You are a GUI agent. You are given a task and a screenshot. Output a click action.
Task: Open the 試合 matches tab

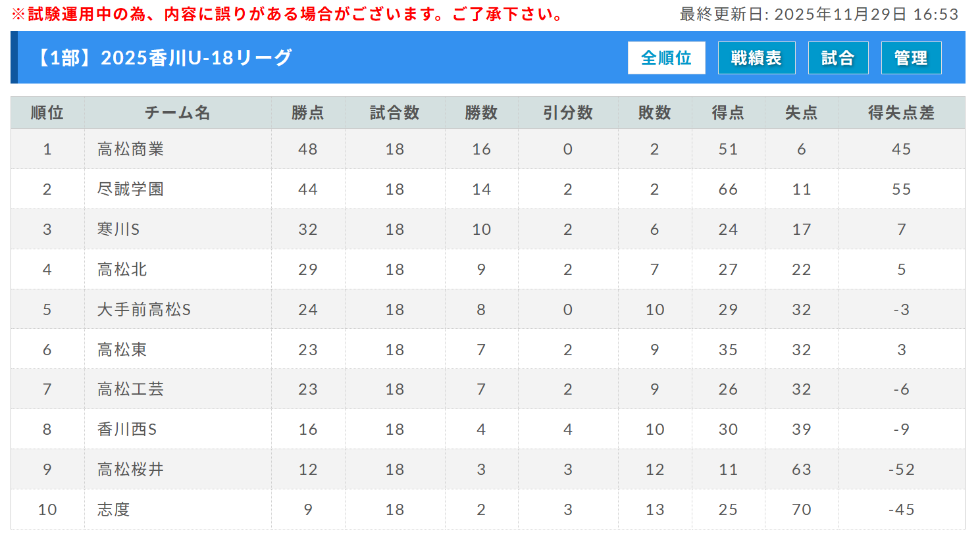pos(838,58)
